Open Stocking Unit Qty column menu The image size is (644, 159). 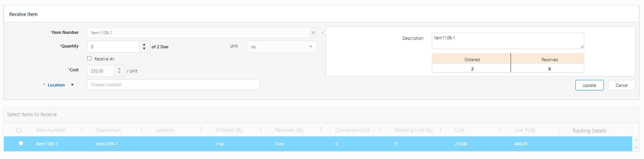440,129
